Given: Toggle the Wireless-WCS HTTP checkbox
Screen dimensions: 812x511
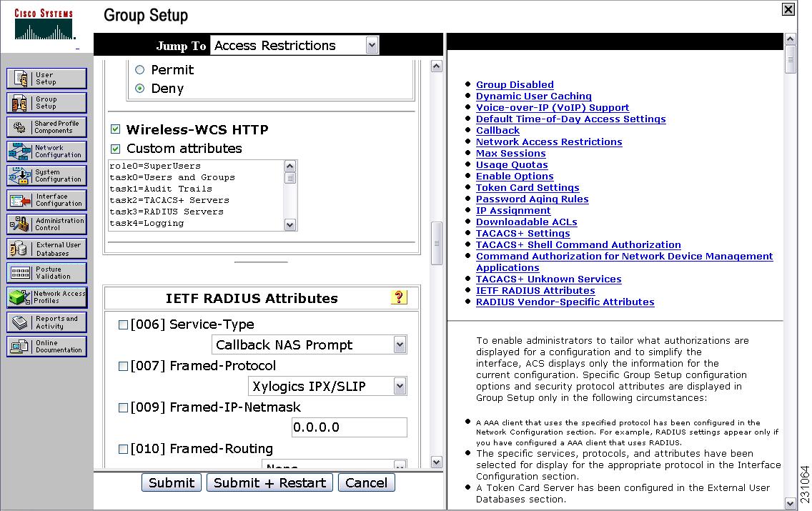Looking at the screenshot, I should point(116,129).
